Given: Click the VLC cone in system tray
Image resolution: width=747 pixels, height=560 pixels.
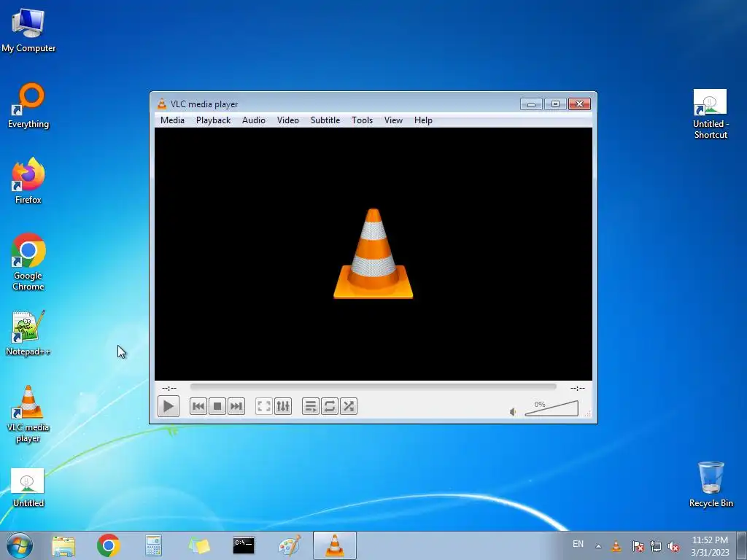Looking at the screenshot, I should click(x=616, y=545).
